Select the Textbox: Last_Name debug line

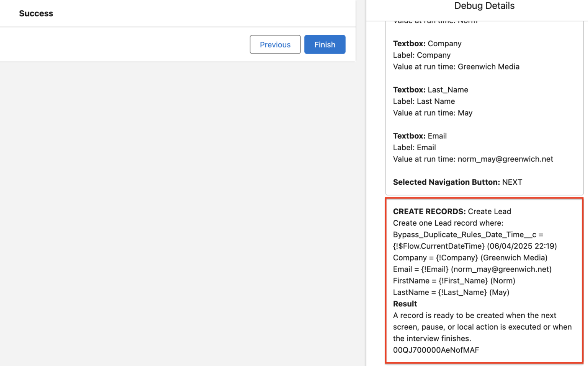click(430, 90)
